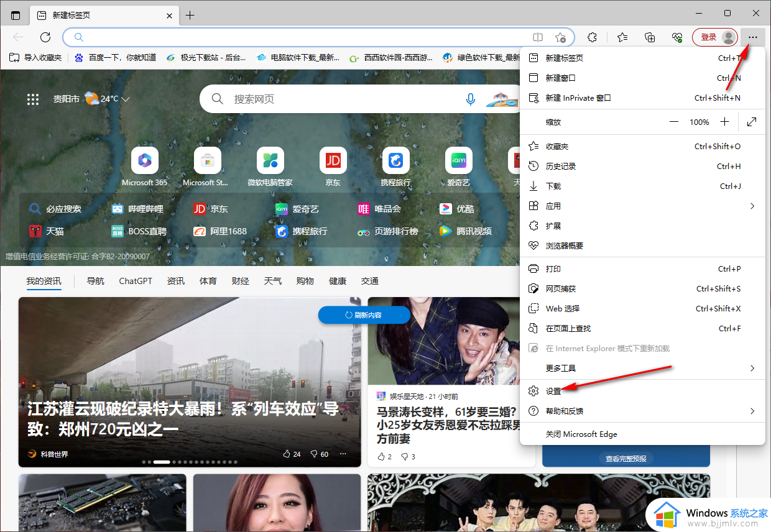Viewport: 771px width, 532px height.
Task: Open 浏览器概要 menu item
Action: coord(642,245)
